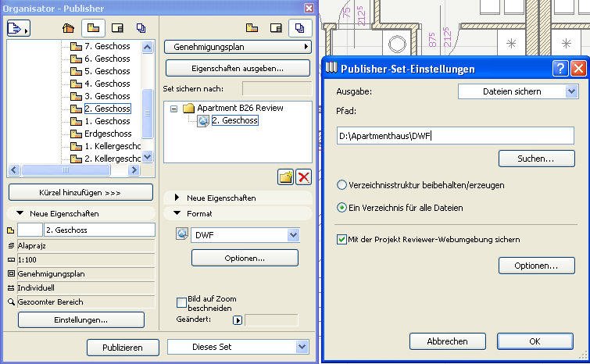Viewport: 590px width, 364px height.
Task: Open the Organizer mode selector icon
Action: coord(18,28)
